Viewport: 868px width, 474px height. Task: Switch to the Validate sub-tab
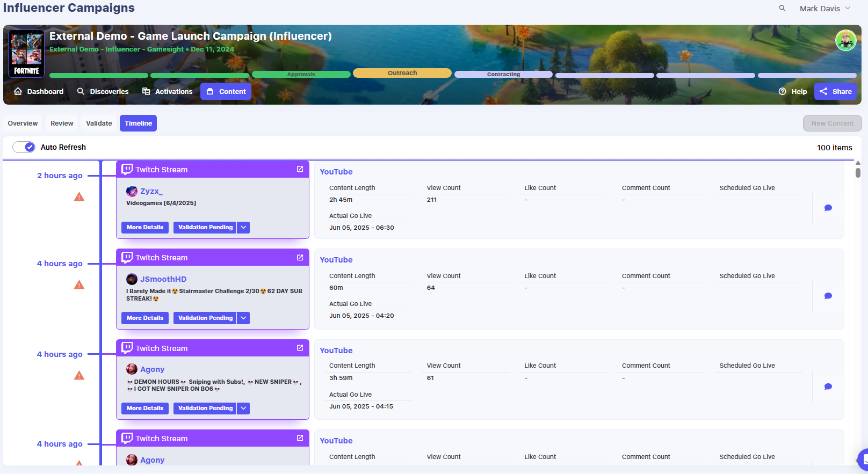[99, 123]
